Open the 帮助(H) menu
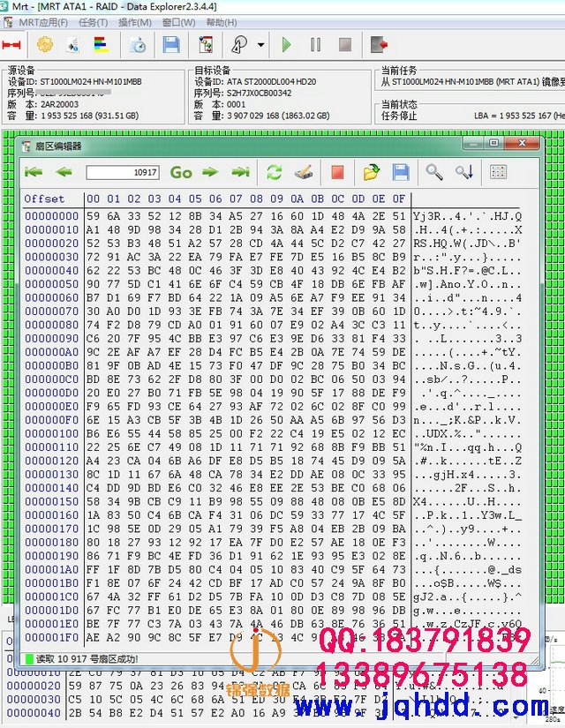 [x=222, y=22]
